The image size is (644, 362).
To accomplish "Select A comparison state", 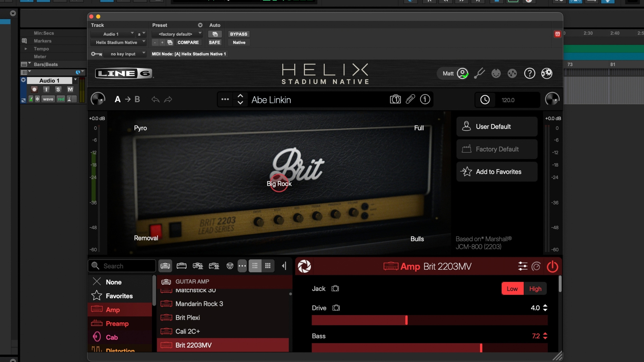I will (x=117, y=100).
